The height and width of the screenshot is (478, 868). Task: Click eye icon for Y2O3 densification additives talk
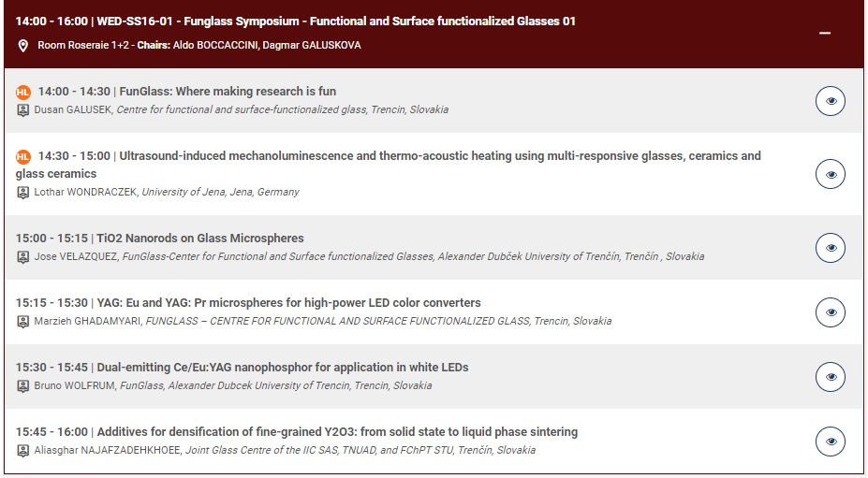pos(831,442)
